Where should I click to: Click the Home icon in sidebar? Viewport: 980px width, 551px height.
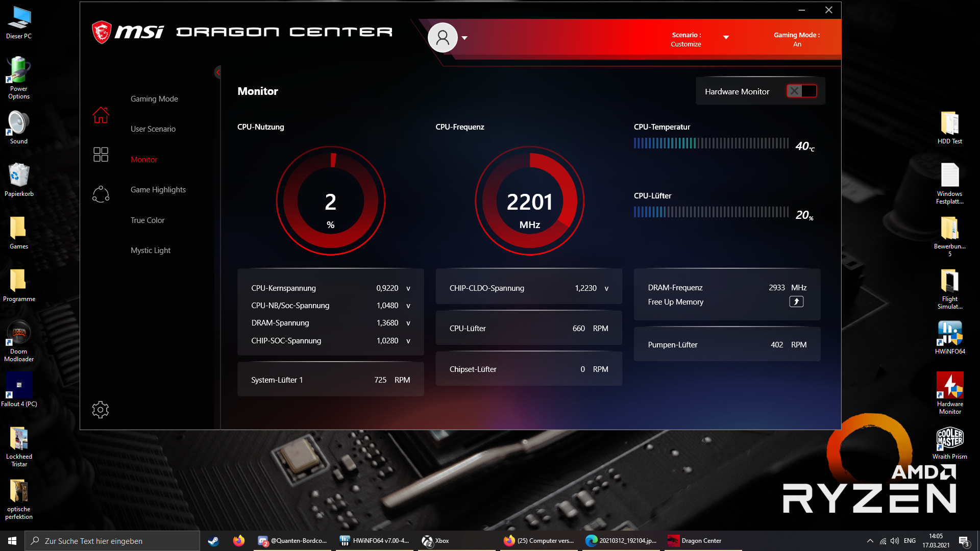pos(101,115)
